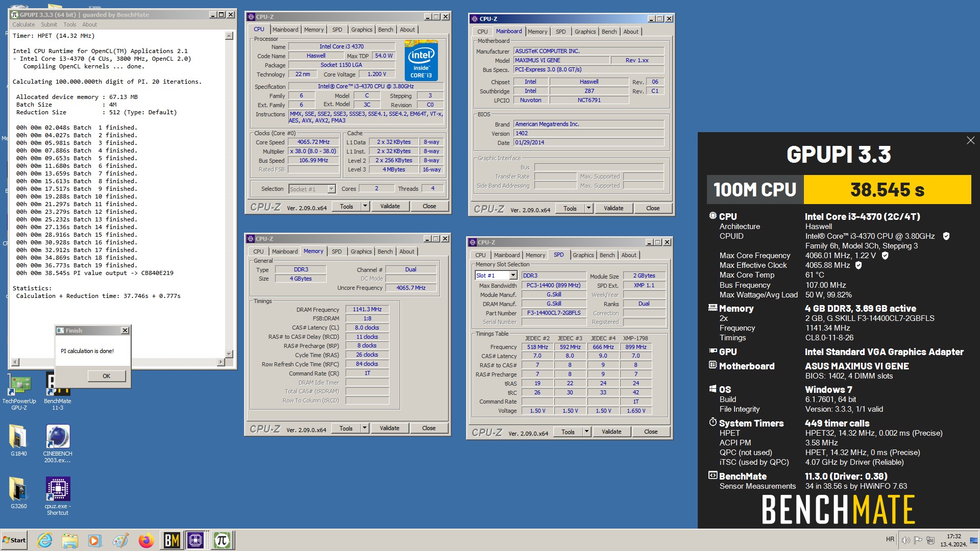Open G1840 folder on desktop
This screenshot has width=980, height=551.
click(x=19, y=441)
